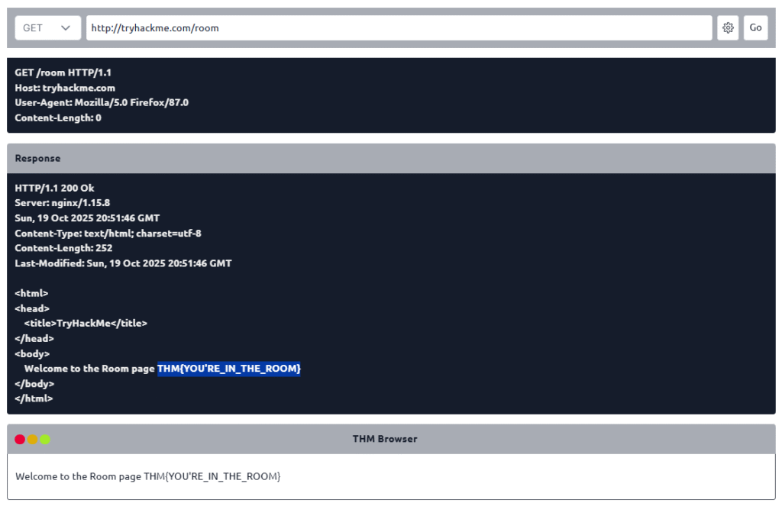782x532 pixels.
Task: Click the Server: nginx/1.15.8 line
Action: point(63,203)
